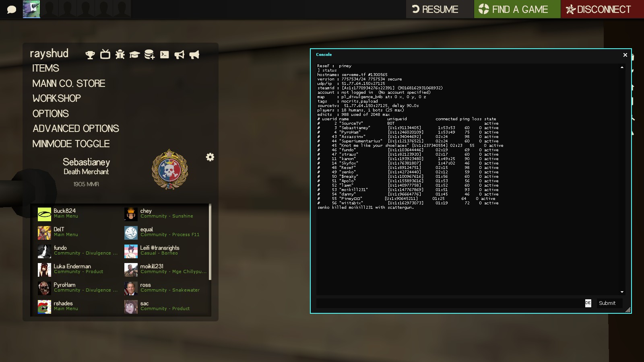Screen dimensions: 644x362
Task: Select friend sac
Action: click(165, 307)
